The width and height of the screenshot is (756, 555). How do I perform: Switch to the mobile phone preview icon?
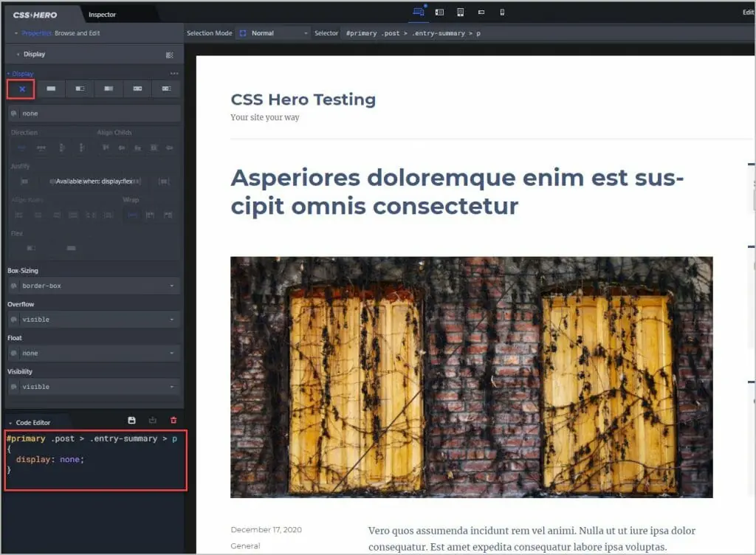[x=502, y=13]
